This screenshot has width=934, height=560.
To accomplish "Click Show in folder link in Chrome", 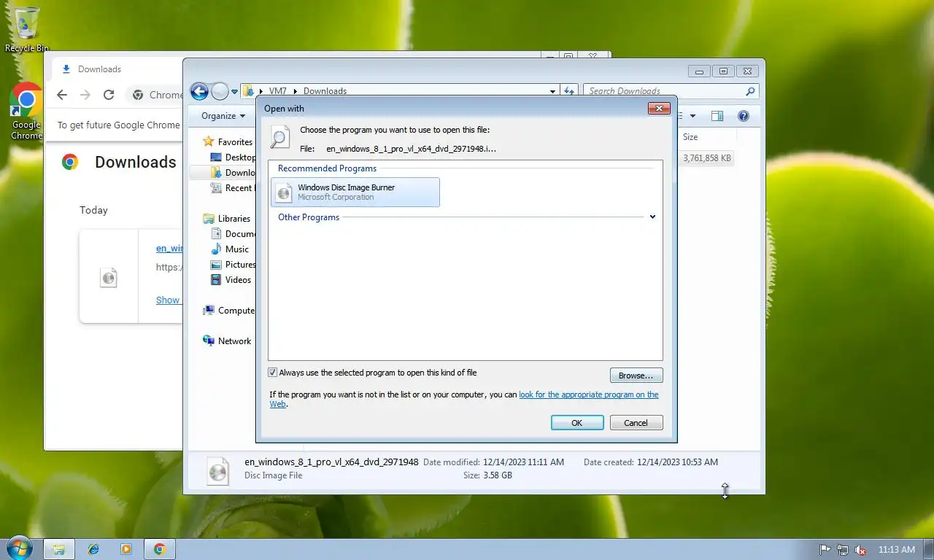I will (168, 300).
